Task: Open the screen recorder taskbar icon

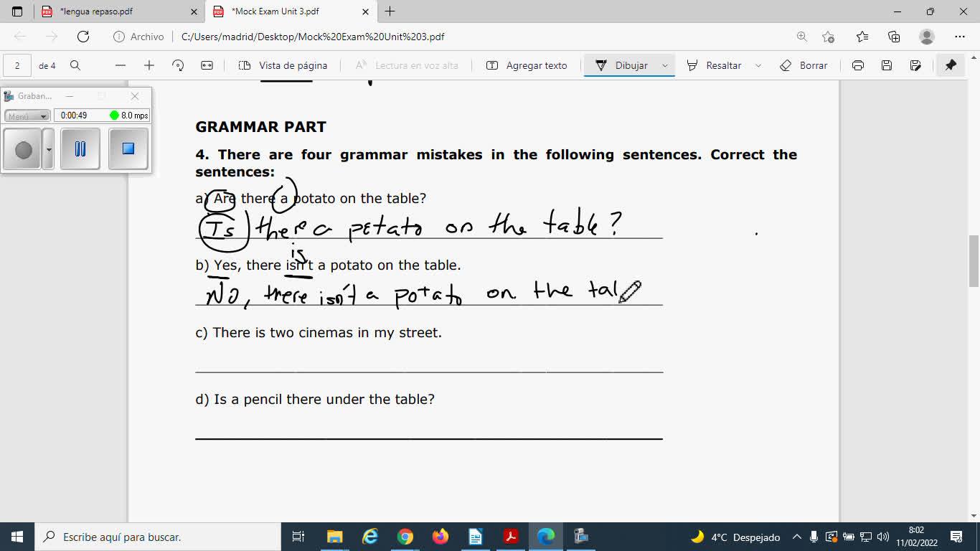Action: (582, 537)
